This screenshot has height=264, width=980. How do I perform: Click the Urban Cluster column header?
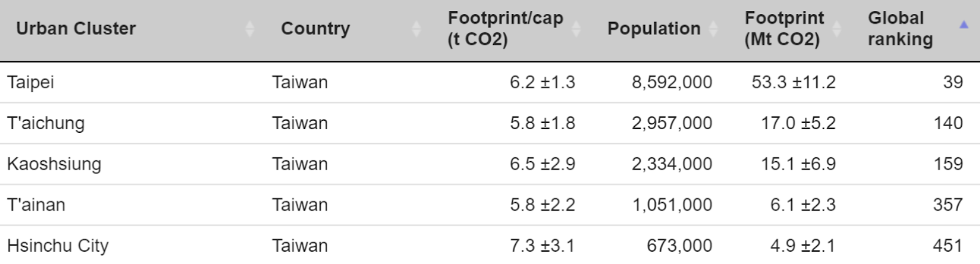click(76, 29)
